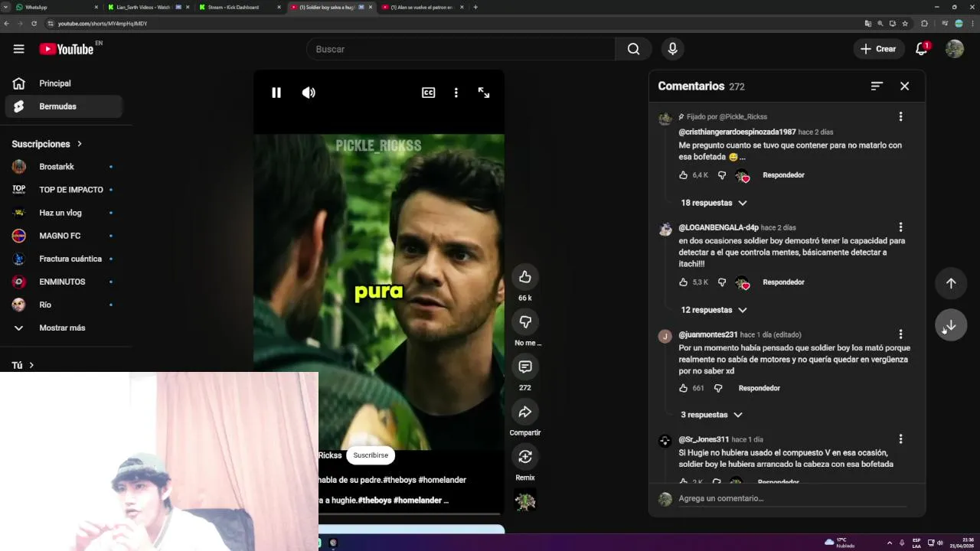Open options for Sr_Jones311's comment
Viewport: 980px width, 551px height.
pos(900,439)
